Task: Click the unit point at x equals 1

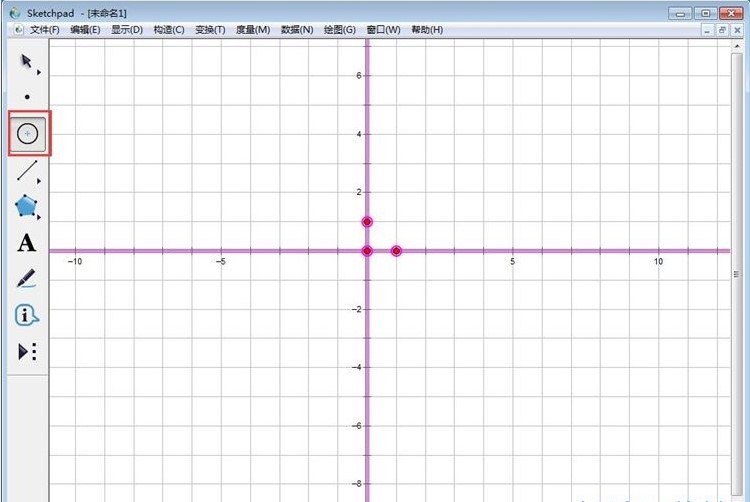Action: click(397, 251)
